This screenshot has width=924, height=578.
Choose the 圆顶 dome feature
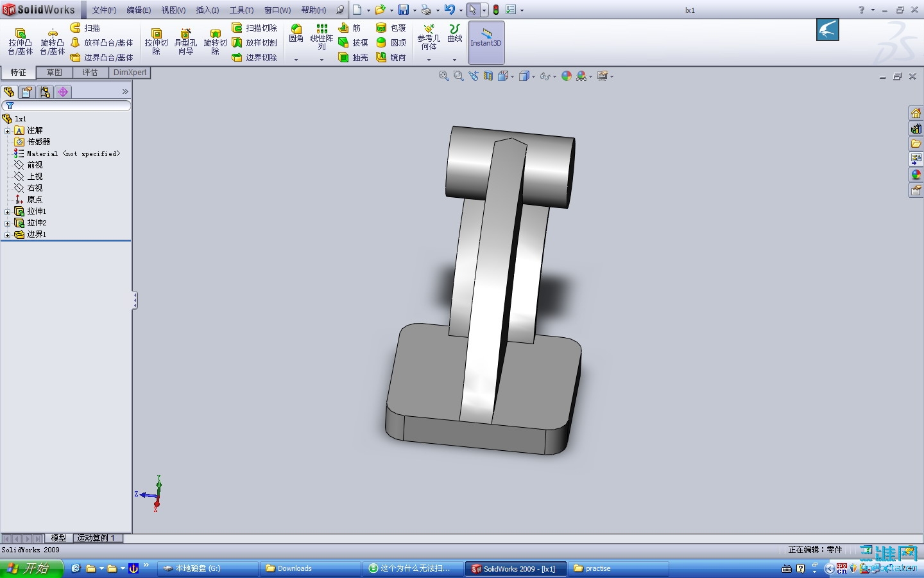[391, 42]
